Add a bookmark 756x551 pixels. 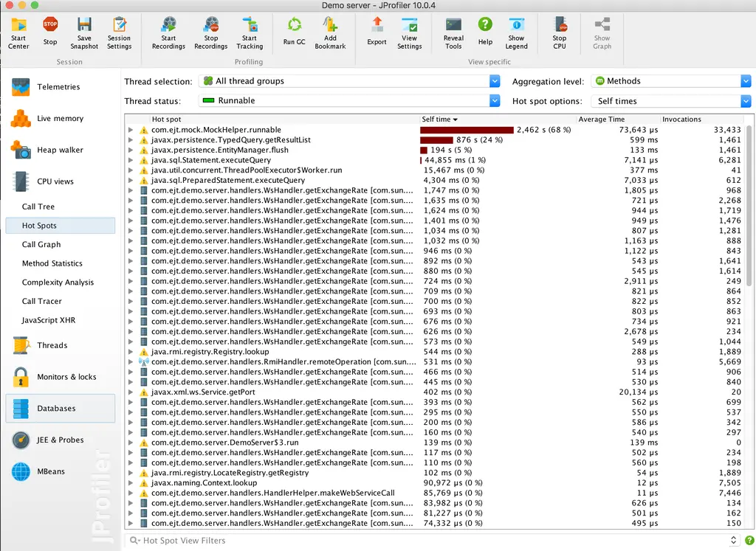pyautogui.click(x=330, y=33)
